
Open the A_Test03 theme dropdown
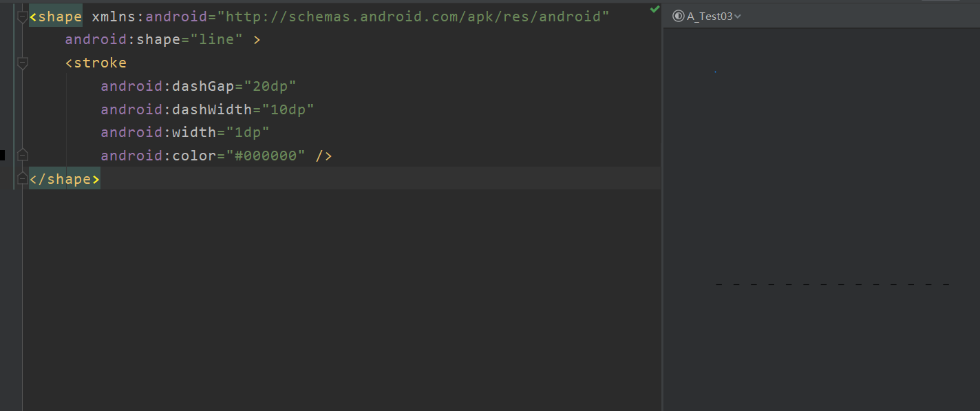(x=707, y=17)
